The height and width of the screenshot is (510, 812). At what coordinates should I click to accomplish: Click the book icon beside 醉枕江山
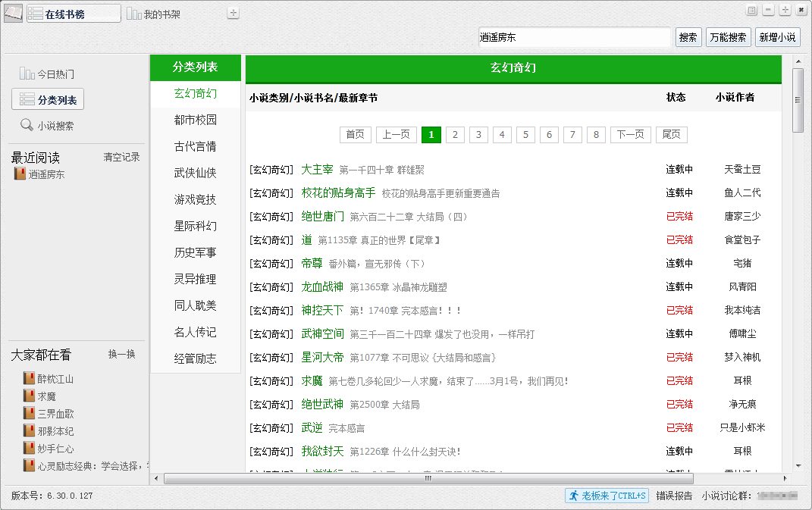pyautogui.click(x=30, y=379)
